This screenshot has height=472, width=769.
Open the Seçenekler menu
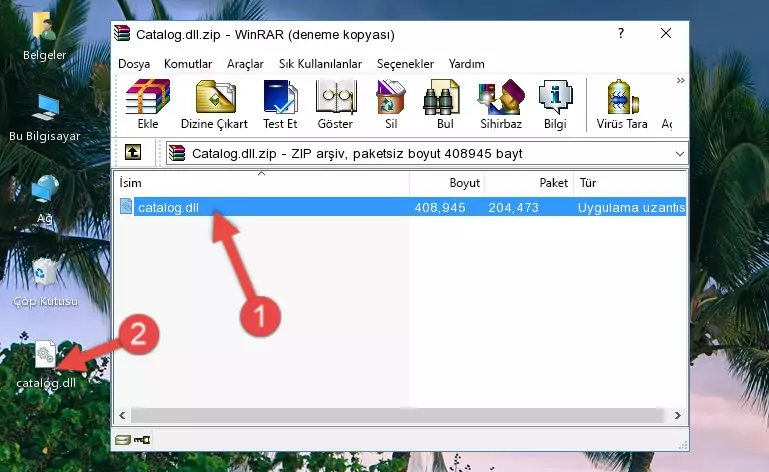coord(405,64)
